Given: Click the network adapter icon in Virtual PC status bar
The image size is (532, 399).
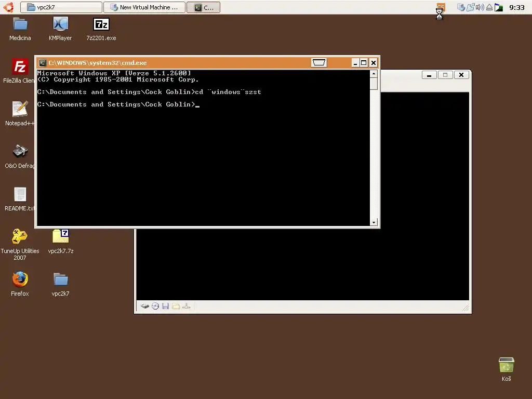Looking at the screenshot, I should (187, 306).
